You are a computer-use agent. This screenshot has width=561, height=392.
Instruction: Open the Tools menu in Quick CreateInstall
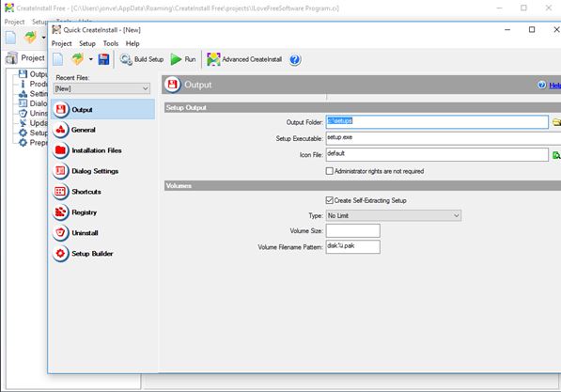tap(111, 43)
